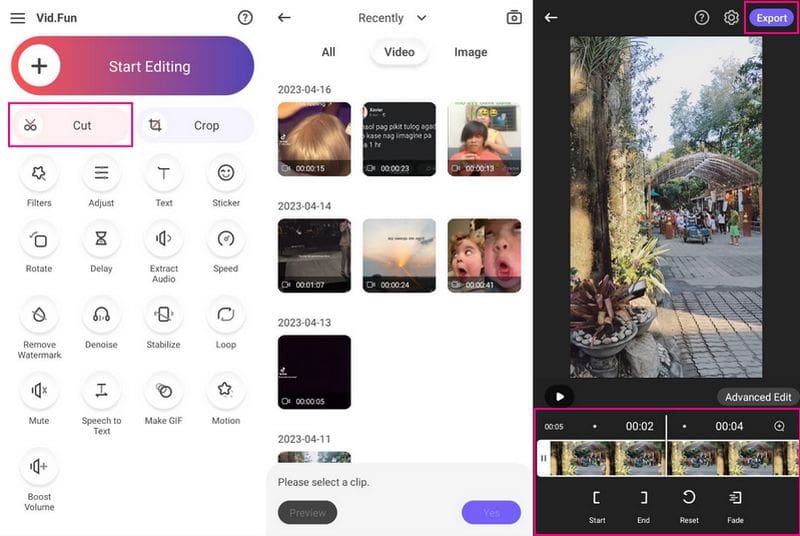Select the 00:00:24 sunset video clip
This screenshot has height=536, width=800.
click(x=399, y=256)
